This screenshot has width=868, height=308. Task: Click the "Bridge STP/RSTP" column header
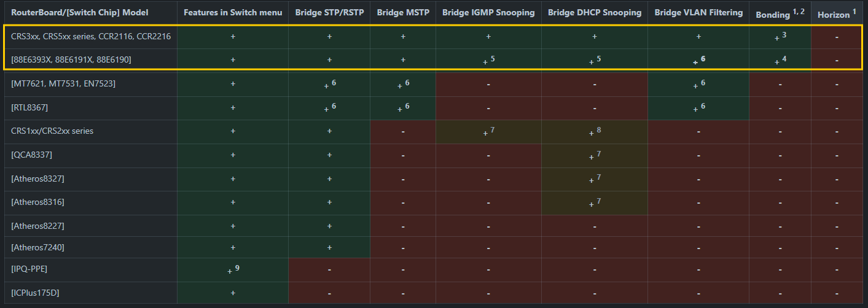pos(329,12)
